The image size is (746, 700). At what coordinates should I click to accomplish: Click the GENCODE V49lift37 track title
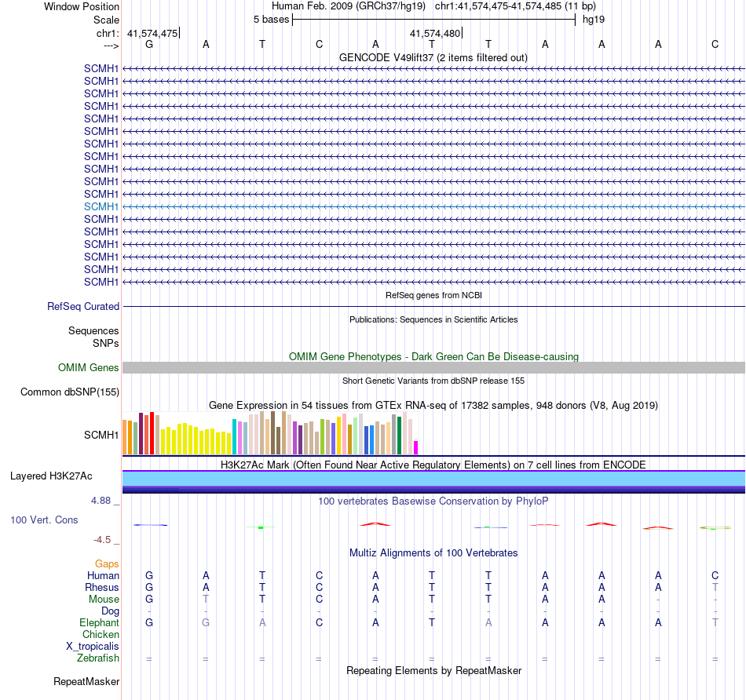click(433, 57)
